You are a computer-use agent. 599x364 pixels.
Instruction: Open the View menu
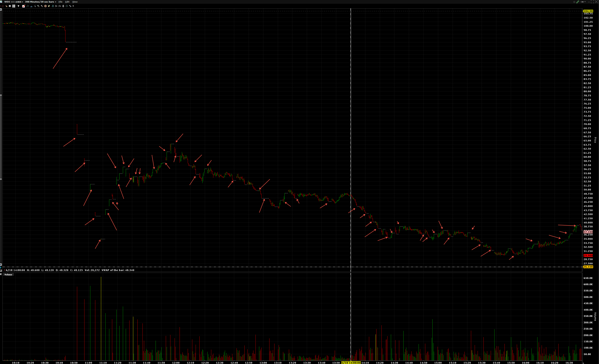point(75,2)
